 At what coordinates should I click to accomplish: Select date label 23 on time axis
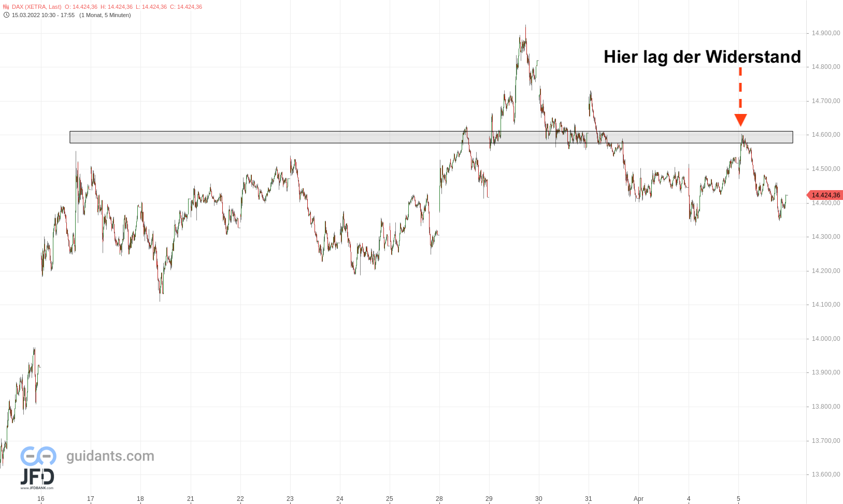click(290, 499)
